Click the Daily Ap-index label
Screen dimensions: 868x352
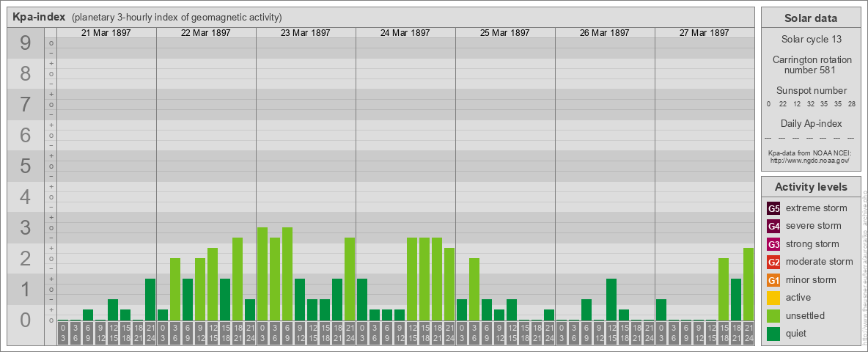[x=811, y=123]
